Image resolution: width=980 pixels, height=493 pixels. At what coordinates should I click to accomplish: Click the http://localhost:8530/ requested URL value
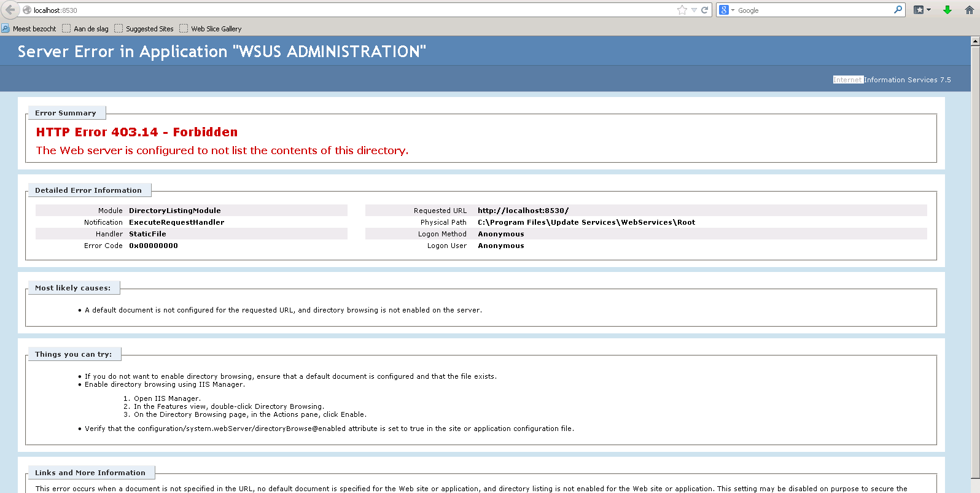click(x=523, y=211)
